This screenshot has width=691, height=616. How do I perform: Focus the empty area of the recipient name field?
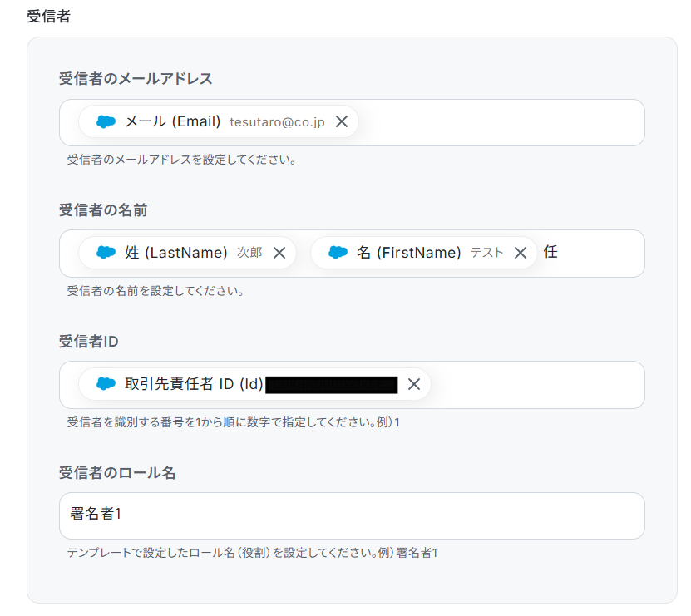tap(601, 254)
